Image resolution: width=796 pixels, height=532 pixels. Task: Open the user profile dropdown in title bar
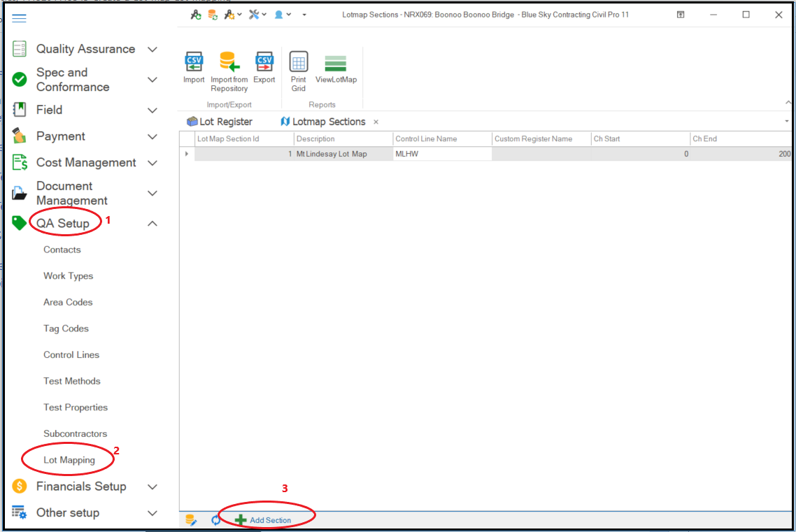pyautogui.click(x=283, y=15)
